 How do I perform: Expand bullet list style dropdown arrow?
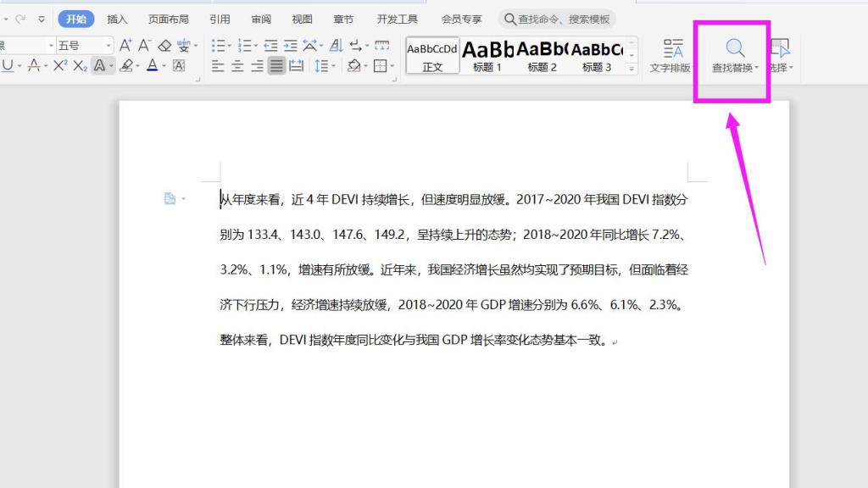(x=229, y=46)
